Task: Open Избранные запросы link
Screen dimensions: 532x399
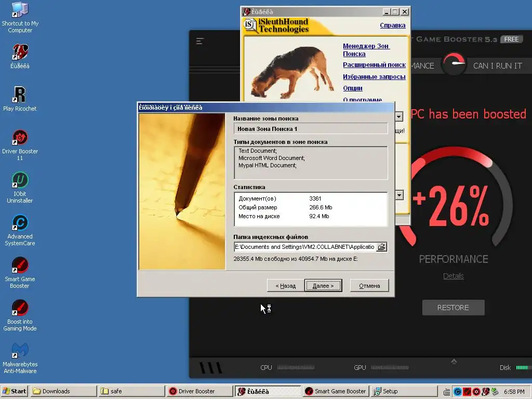Action: coord(374,77)
